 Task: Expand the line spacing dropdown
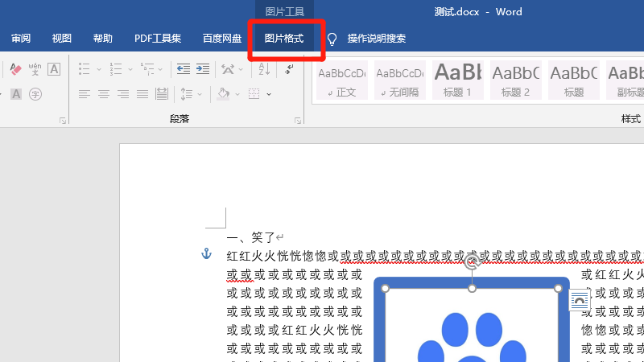pyautogui.click(x=200, y=94)
